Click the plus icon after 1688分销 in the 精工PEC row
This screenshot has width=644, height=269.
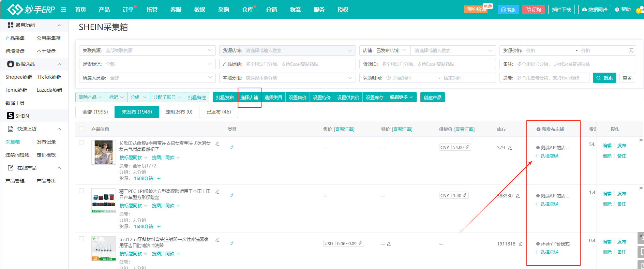pos(159,226)
